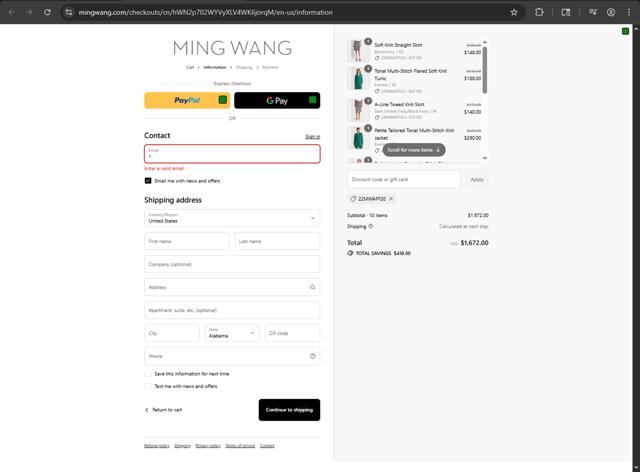
Task: Open the Country/Region dropdown
Action: [x=232, y=218]
